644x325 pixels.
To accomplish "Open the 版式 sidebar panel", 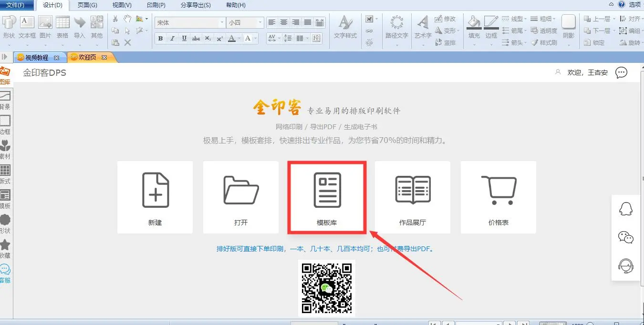I will [x=5, y=175].
